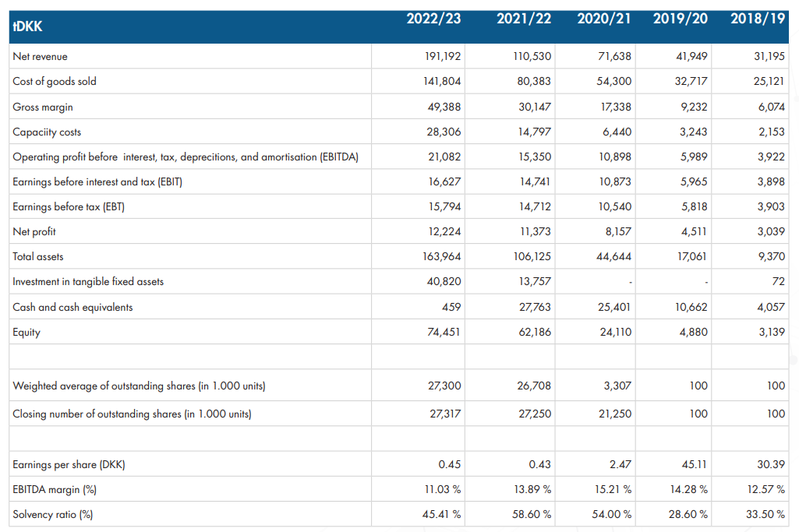Image resolution: width=799 pixels, height=532 pixels.
Task: Select the Cost of goods sold label
Action: 55,82
